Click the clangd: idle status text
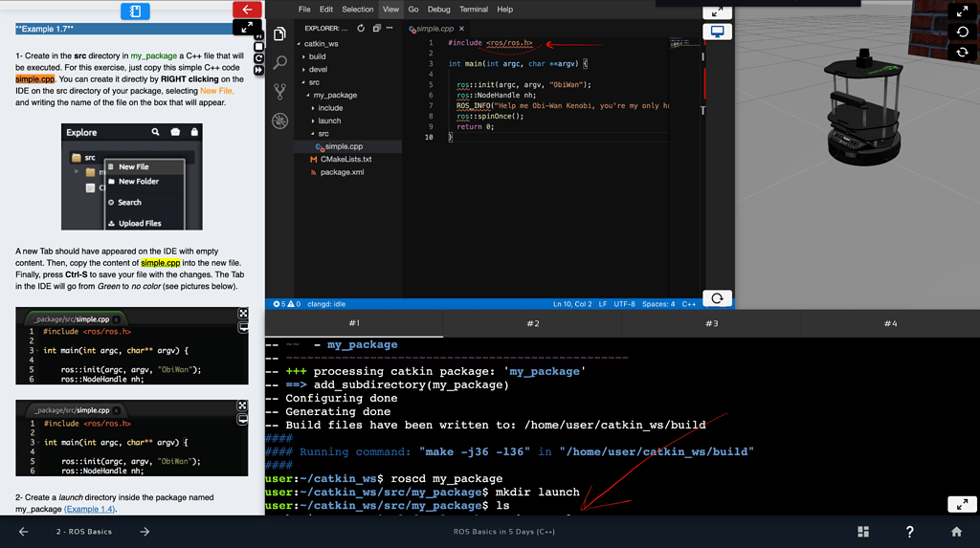 tap(326, 304)
